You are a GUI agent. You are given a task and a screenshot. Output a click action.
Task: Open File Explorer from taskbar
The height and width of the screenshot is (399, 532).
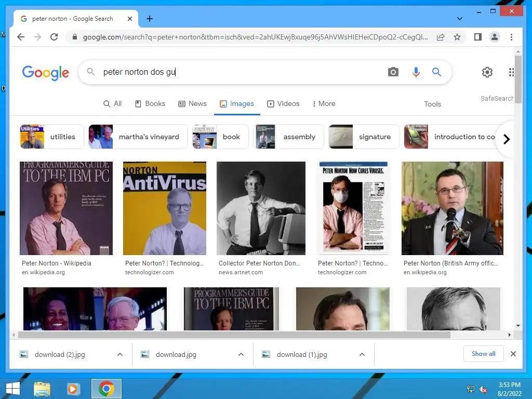42,389
